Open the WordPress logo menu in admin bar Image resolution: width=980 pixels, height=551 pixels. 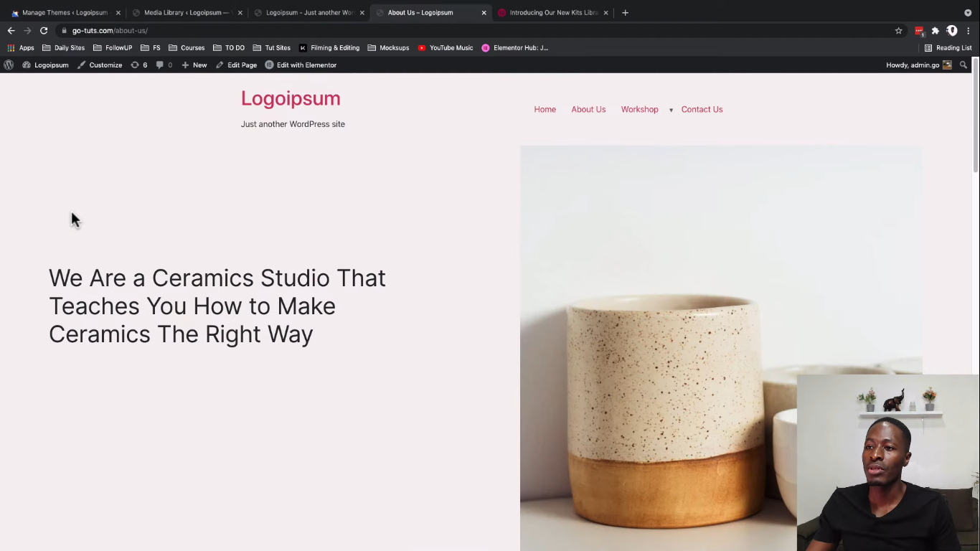[x=9, y=65]
